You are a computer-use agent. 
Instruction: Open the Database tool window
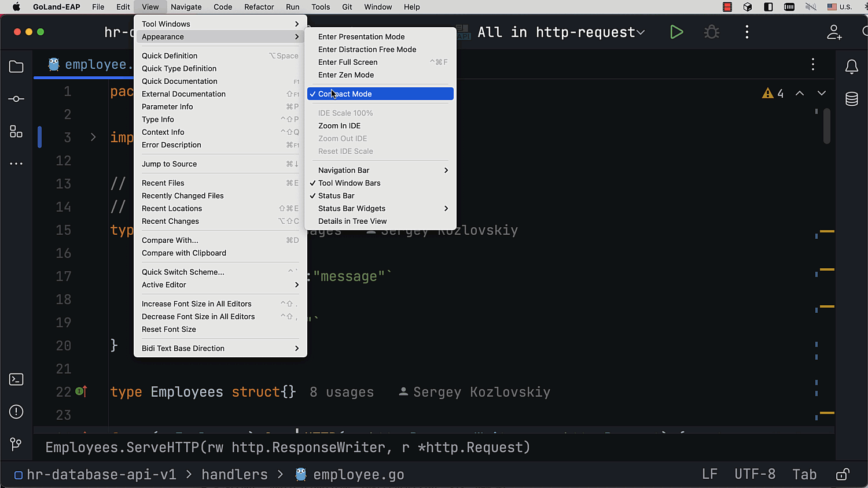click(851, 99)
